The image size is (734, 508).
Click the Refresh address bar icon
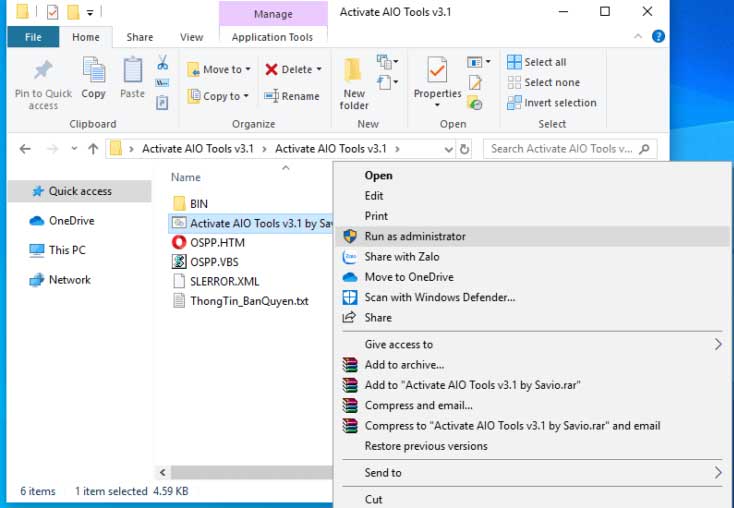(464, 149)
